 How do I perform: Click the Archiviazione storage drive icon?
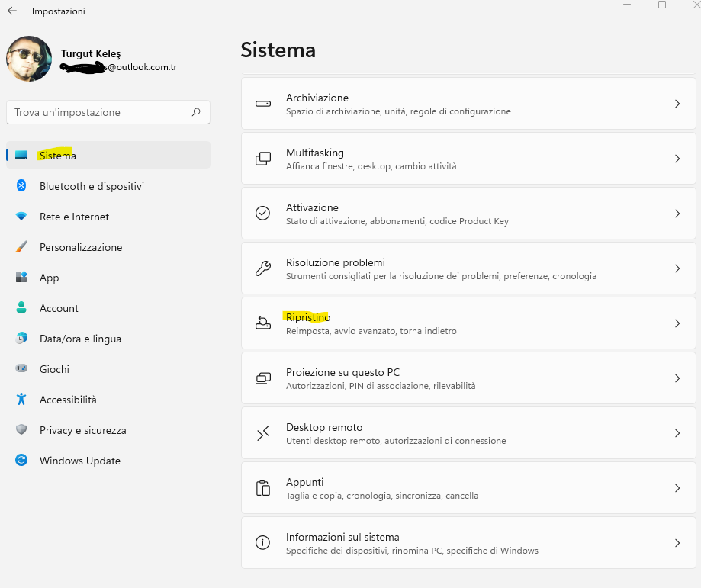pos(262,104)
